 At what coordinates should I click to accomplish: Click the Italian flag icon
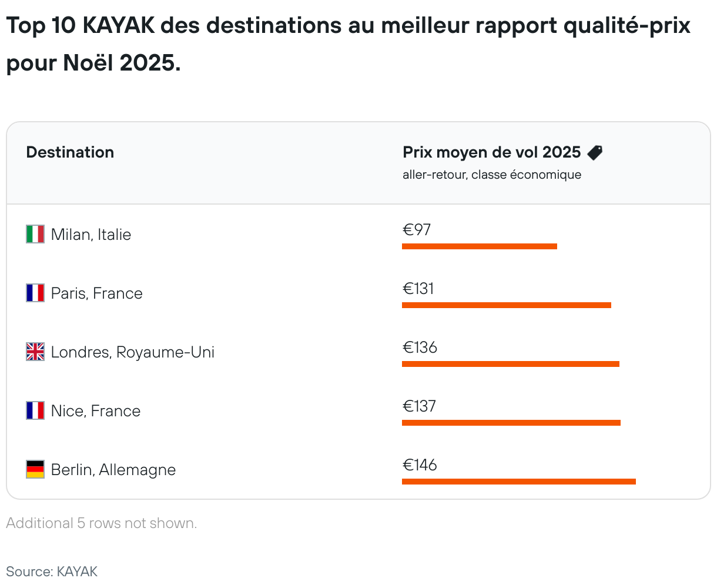(x=35, y=234)
